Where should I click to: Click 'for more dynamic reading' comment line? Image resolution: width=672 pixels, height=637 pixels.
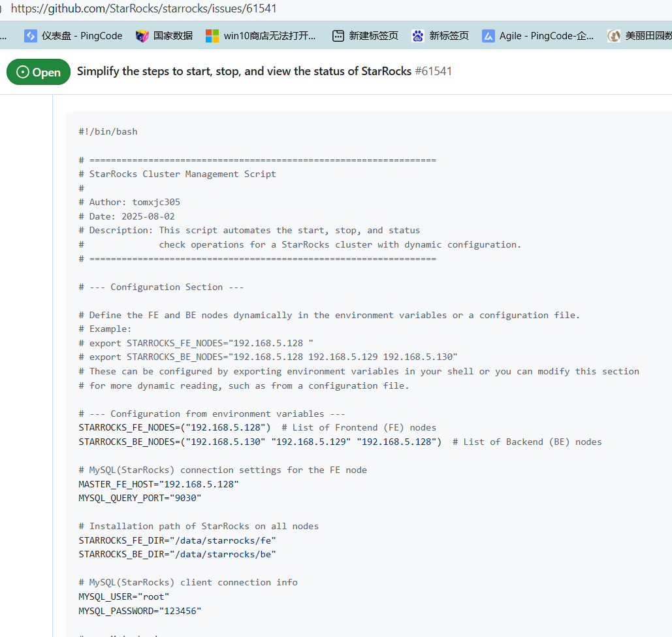click(244, 385)
